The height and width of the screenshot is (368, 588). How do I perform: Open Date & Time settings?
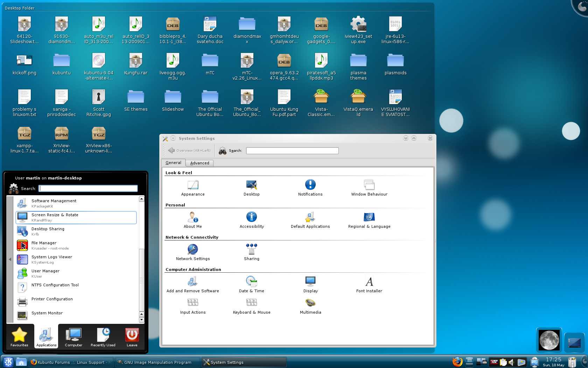[251, 282]
